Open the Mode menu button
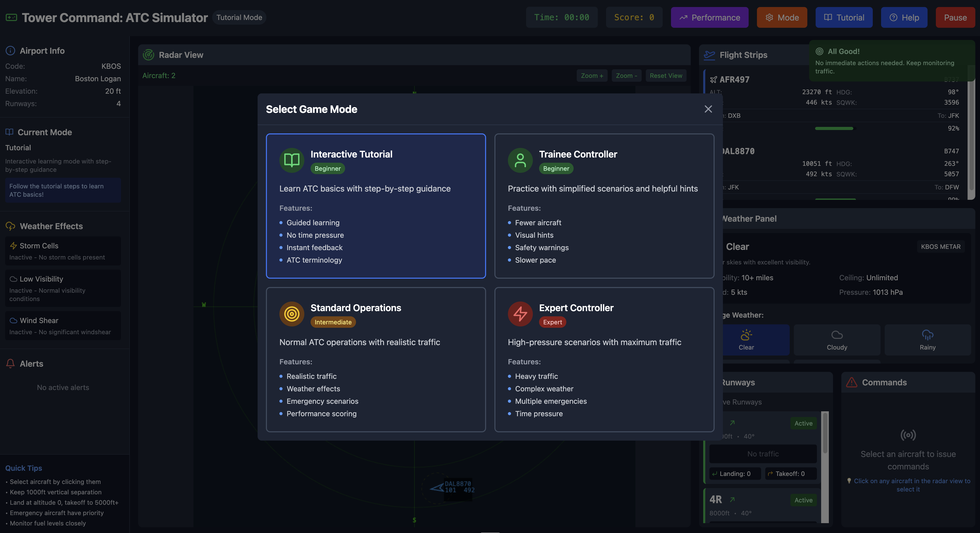Viewport: 980px width, 533px height. (782, 17)
